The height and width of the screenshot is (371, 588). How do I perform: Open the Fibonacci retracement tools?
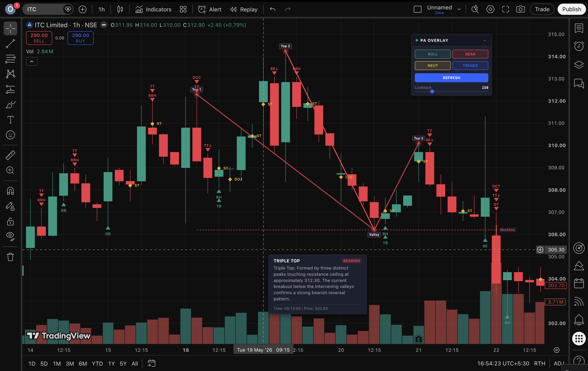pos(10,59)
